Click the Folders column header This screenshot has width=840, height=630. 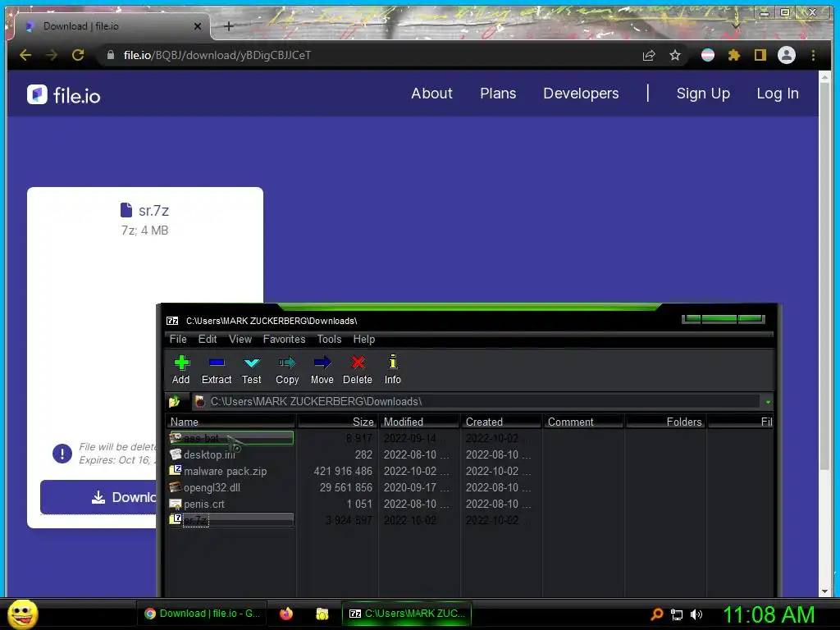coord(665,422)
